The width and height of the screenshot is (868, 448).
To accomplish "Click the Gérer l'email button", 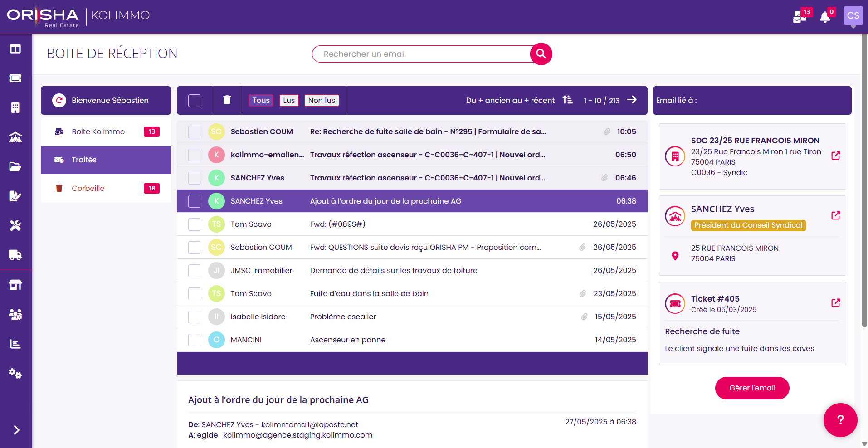I will [x=752, y=388].
